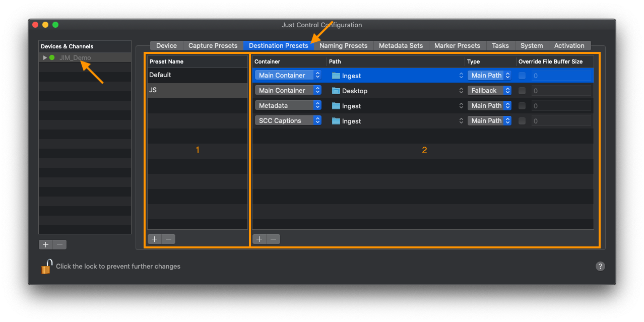This screenshot has height=322, width=644.
Task: Open the Fallback type dropdown
Action: point(489,90)
